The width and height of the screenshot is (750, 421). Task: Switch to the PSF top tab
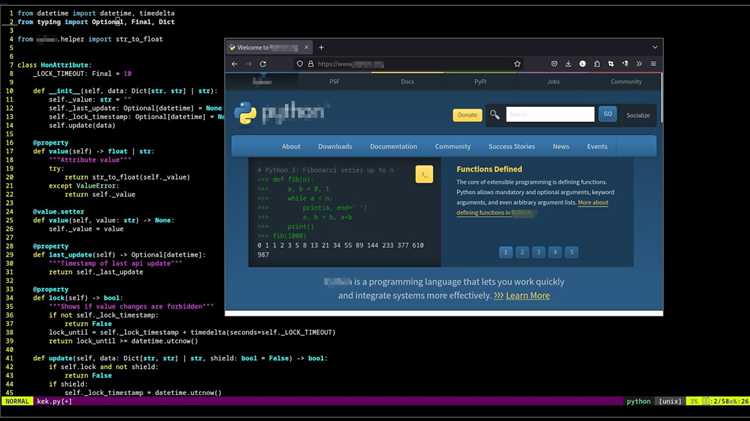334,82
